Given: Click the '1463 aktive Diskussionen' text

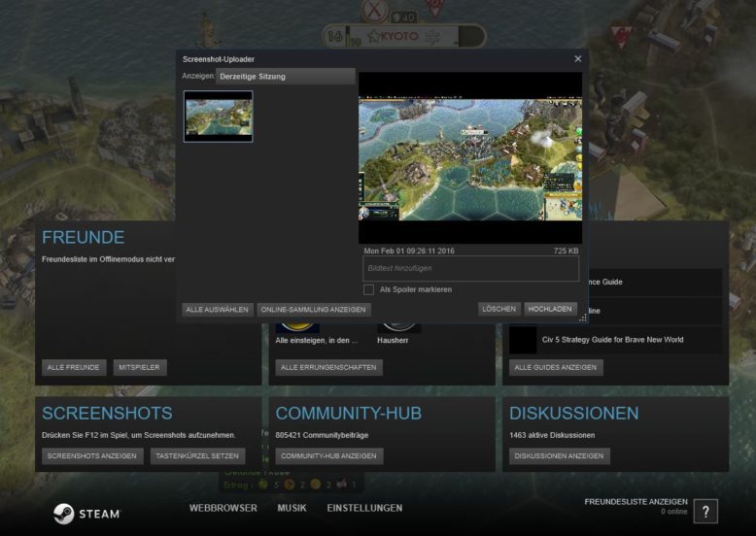Looking at the screenshot, I should click(x=552, y=435).
